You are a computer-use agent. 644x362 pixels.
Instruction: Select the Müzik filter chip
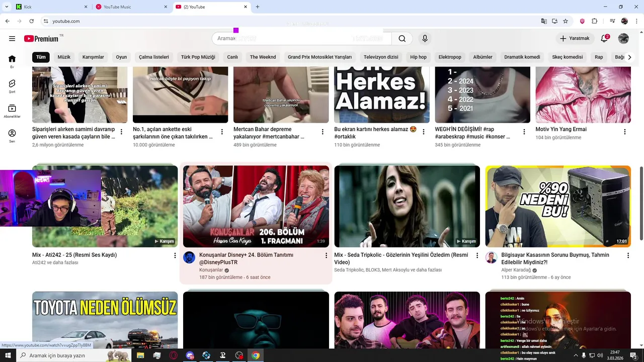click(64, 57)
